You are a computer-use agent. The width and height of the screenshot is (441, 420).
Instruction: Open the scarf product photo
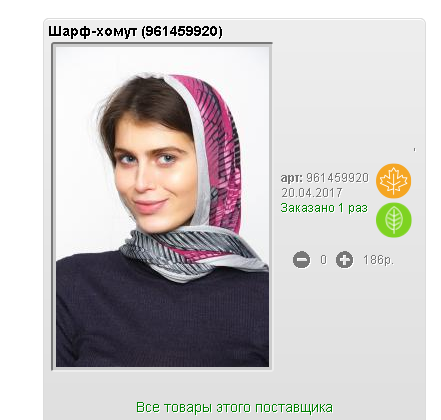tap(162, 207)
